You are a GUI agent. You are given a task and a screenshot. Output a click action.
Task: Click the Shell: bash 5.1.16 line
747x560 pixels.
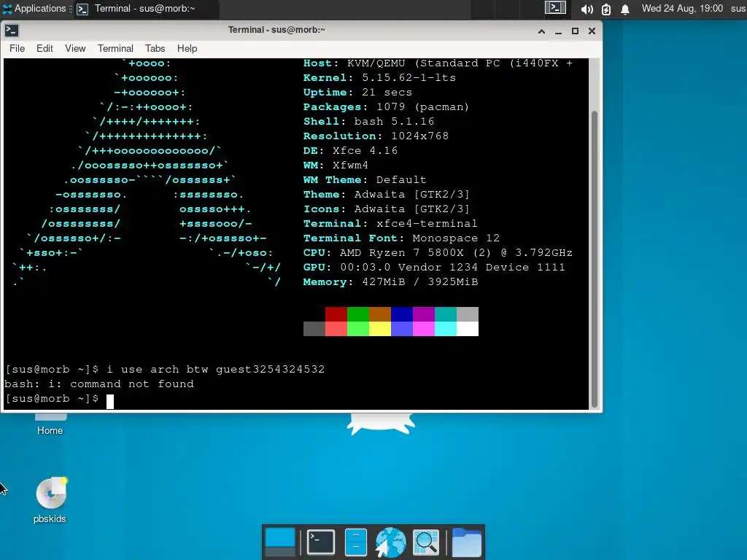(368, 122)
